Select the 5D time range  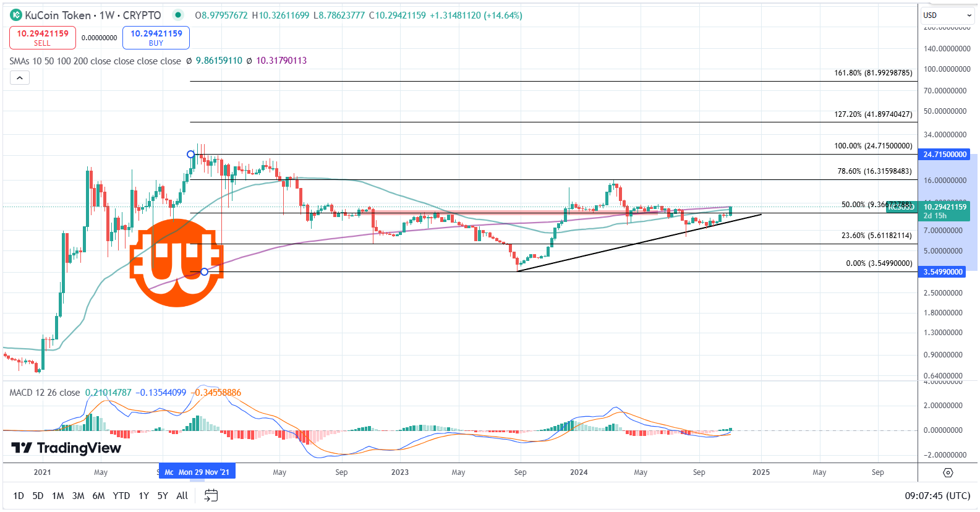pyautogui.click(x=38, y=496)
